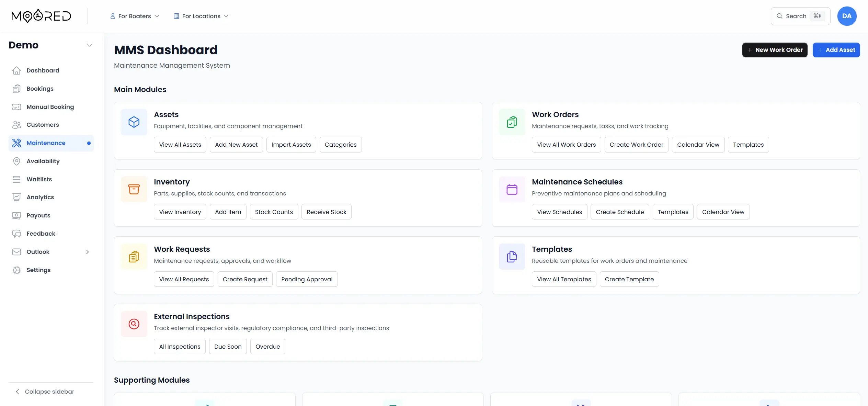The height and width of the screenshot is (406, 868).
Task: Open the MOORED logo in top left
Action: coord(41,16)
